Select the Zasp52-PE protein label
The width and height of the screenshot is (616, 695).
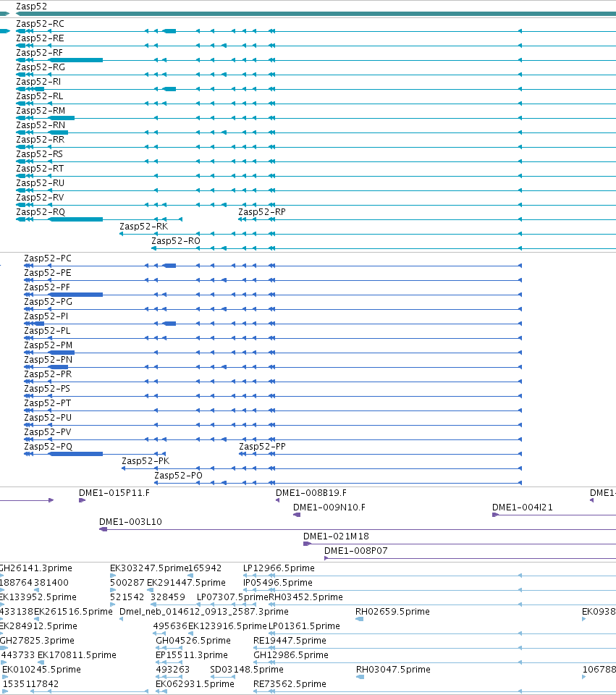coord(48,273)
